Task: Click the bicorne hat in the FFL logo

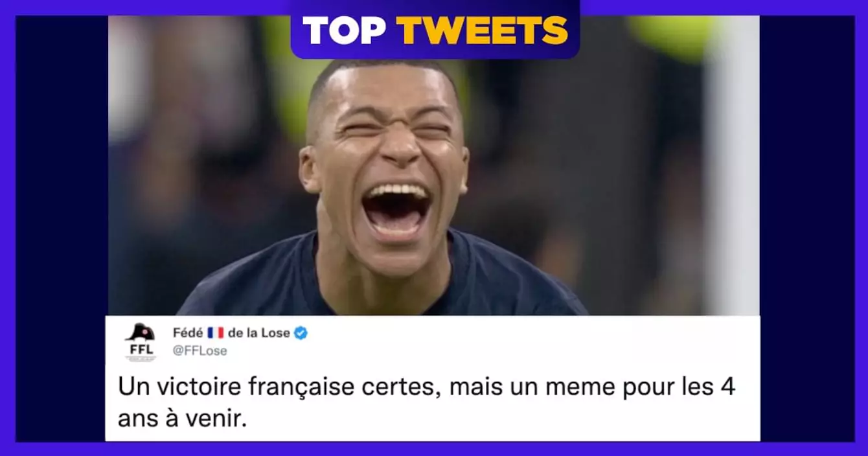Action: (x=139, y=332)
